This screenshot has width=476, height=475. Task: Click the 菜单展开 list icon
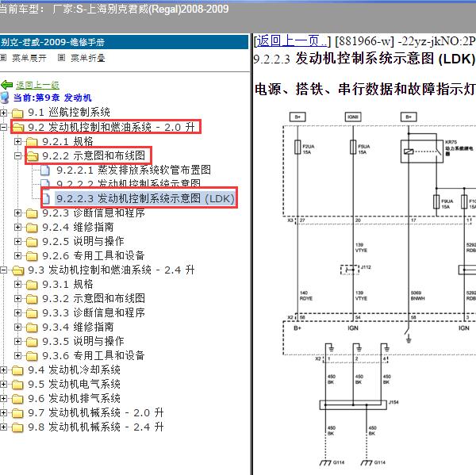(3, 57)
